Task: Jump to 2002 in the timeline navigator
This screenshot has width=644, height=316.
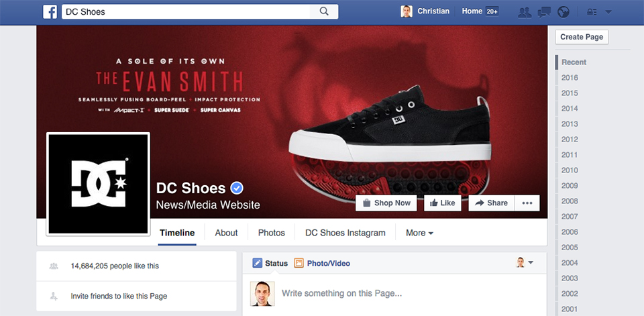Action: (x=570, y=293)
